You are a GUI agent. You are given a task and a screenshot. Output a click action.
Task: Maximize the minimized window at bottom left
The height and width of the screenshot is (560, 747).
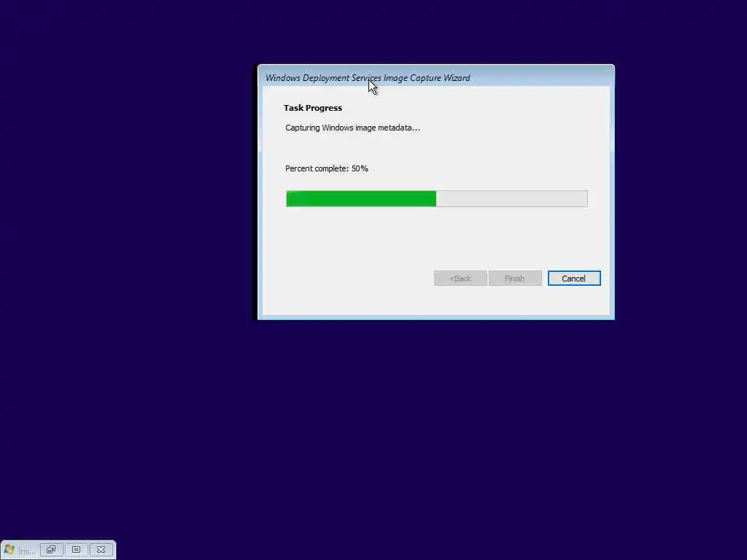pyautogui.click(x=76, y=550)
